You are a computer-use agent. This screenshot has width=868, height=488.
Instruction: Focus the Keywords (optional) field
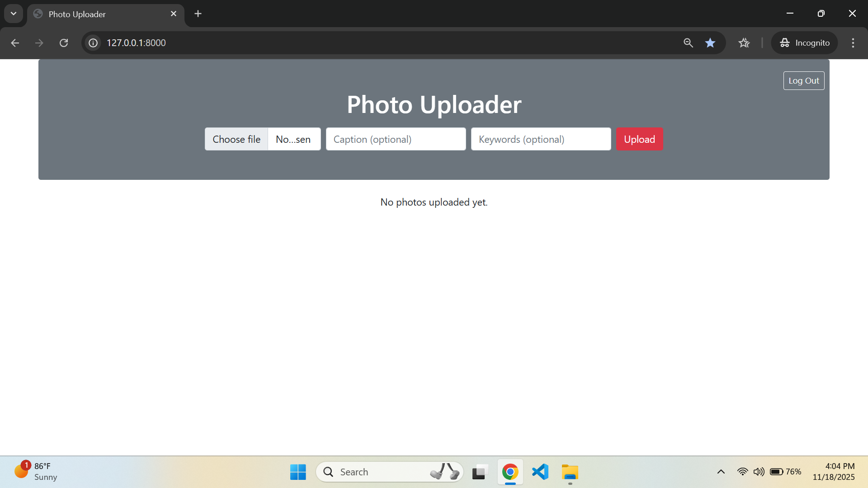[x=541, y=139]
